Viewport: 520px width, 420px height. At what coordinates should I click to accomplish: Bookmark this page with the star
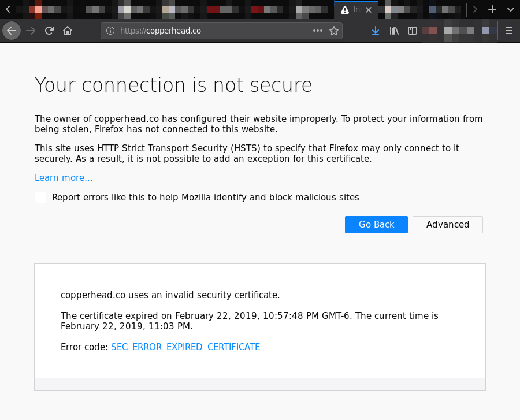click(333, 31)
